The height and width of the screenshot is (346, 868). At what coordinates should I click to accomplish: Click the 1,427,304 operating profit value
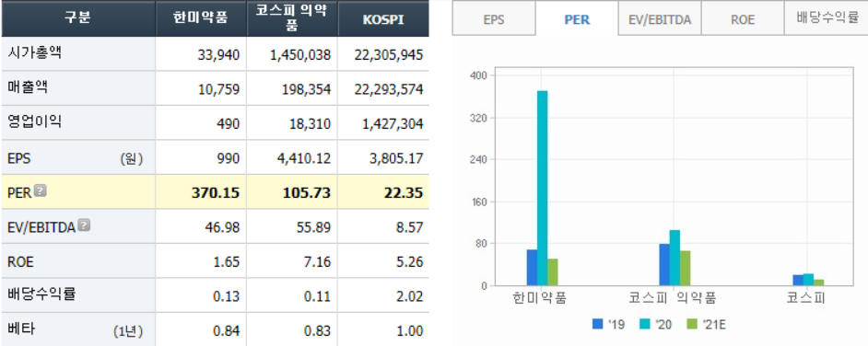[393, 124]
